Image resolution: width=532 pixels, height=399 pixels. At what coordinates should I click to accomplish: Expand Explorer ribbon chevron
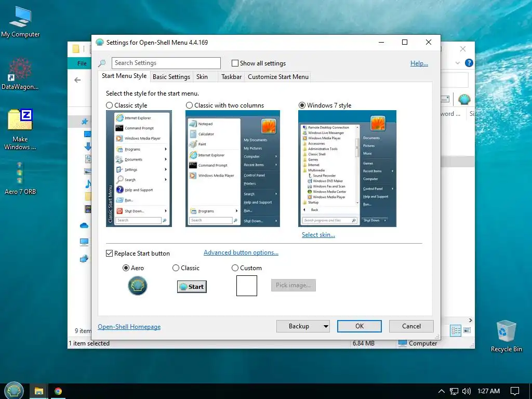[457, 63]
